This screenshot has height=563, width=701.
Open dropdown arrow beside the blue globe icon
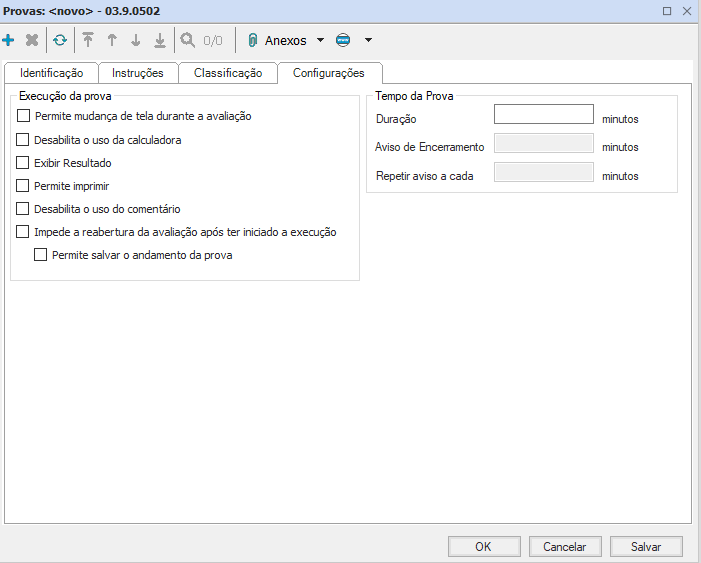click(x=368, y=41)
